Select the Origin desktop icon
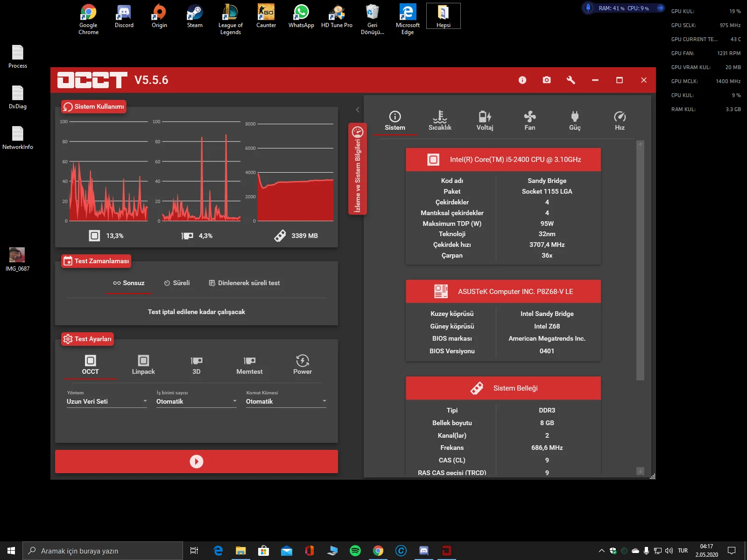Image resolution: width=747 pixels, height=560 pixels. [159, 17]
